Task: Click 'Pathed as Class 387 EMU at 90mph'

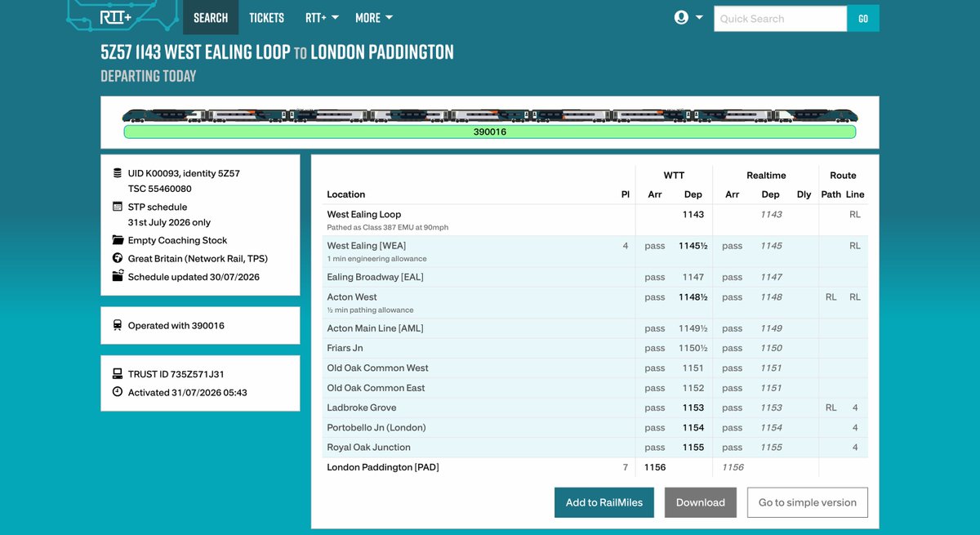Action: [388, 227]
